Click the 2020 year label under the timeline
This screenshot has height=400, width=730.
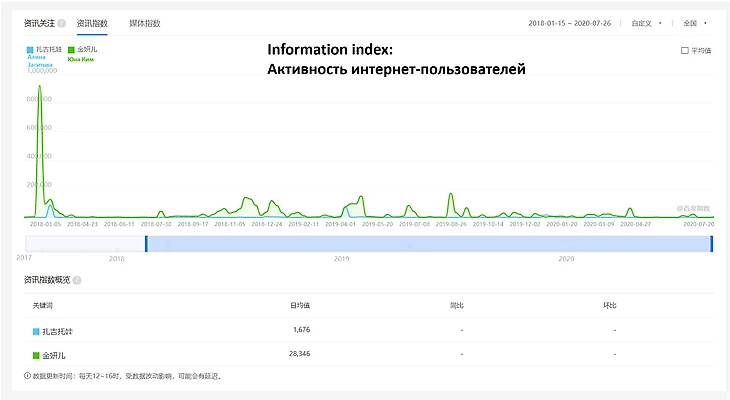tap(566, 258)
